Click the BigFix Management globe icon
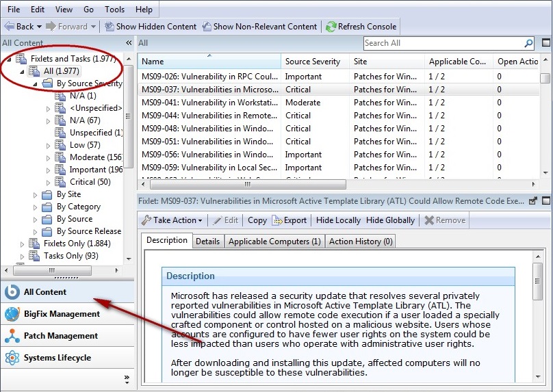This screenshot has height=392, width=553. [12, 314]
